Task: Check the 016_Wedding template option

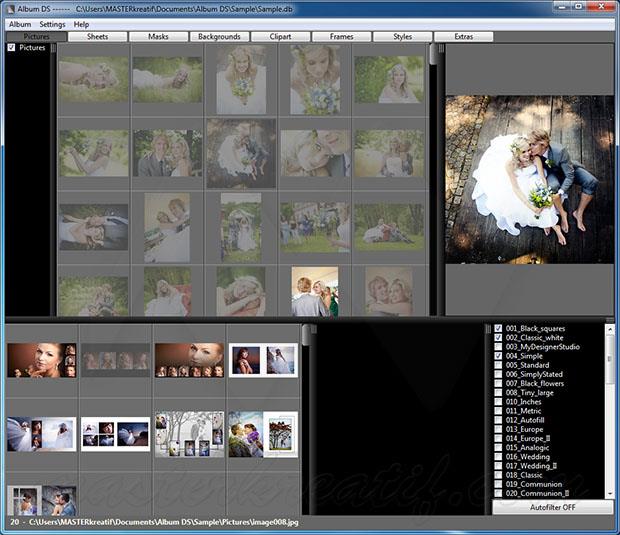Action: (499, 456)
